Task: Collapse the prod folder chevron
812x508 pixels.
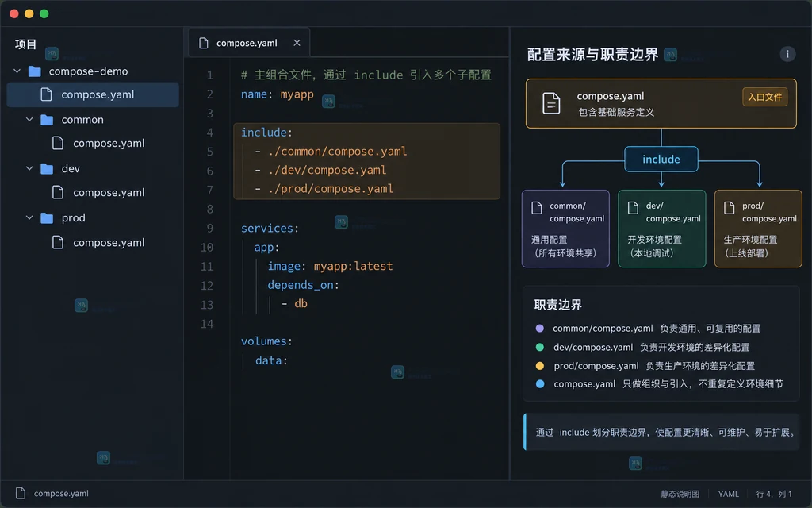Action: [x=29, y=217]
